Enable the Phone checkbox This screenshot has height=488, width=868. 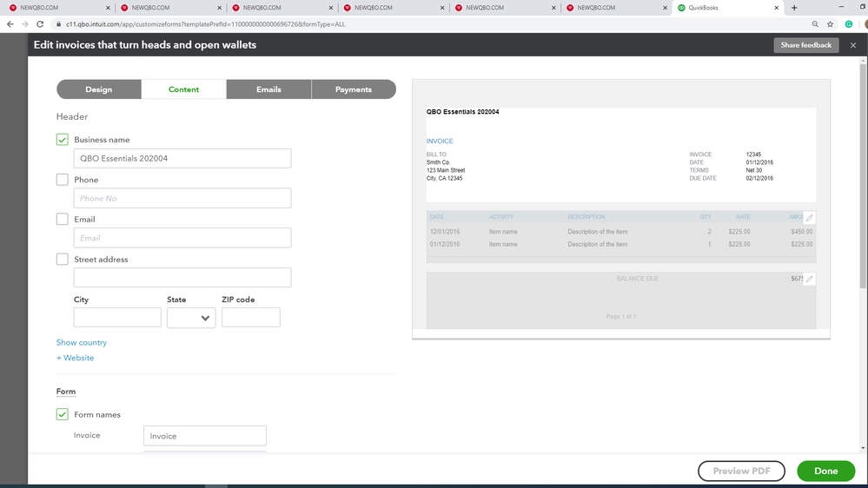click(x=62, y=179)
